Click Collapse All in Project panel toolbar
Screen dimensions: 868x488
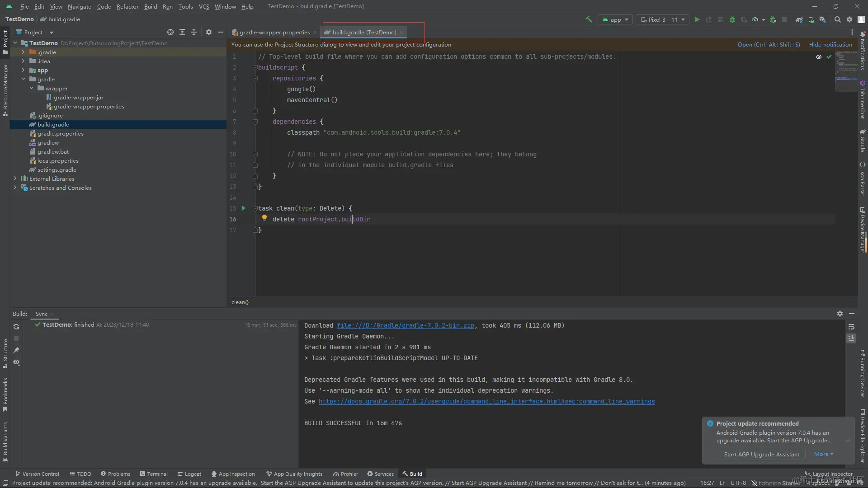[x=194, y=32]
